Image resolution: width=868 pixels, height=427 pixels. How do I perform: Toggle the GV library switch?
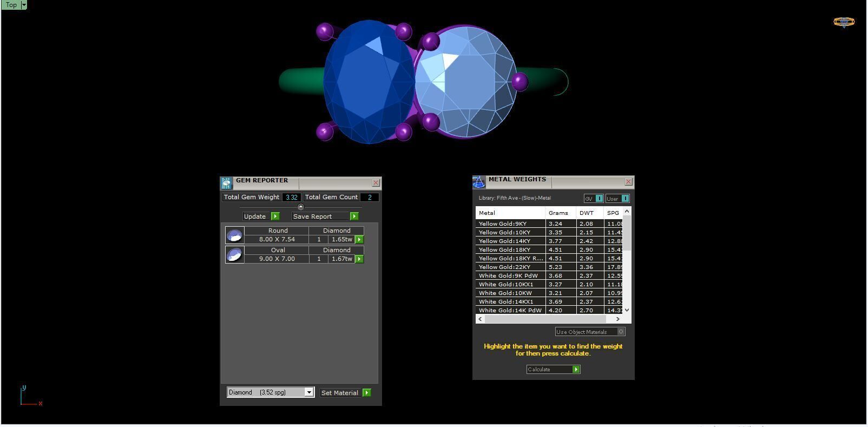coord(594,199)
